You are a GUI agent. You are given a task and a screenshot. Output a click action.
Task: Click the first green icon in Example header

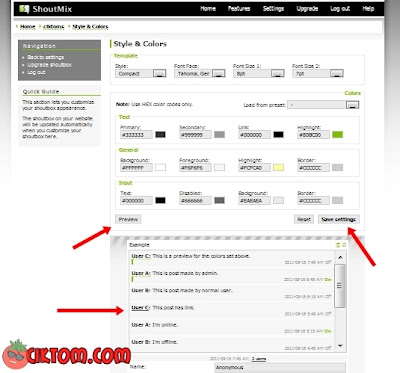[x=338, y=245]
